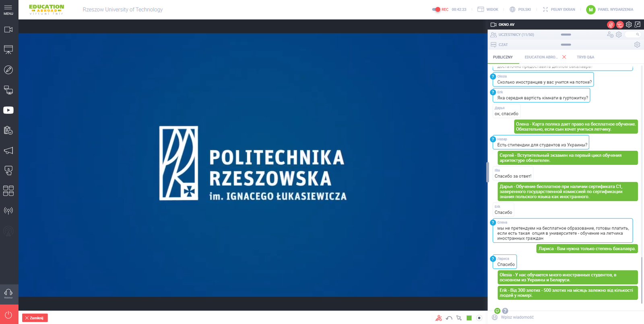The height and width of the screenshot is (324, 644).
Task: Toggle the REC recording switch
Action: 436,9
